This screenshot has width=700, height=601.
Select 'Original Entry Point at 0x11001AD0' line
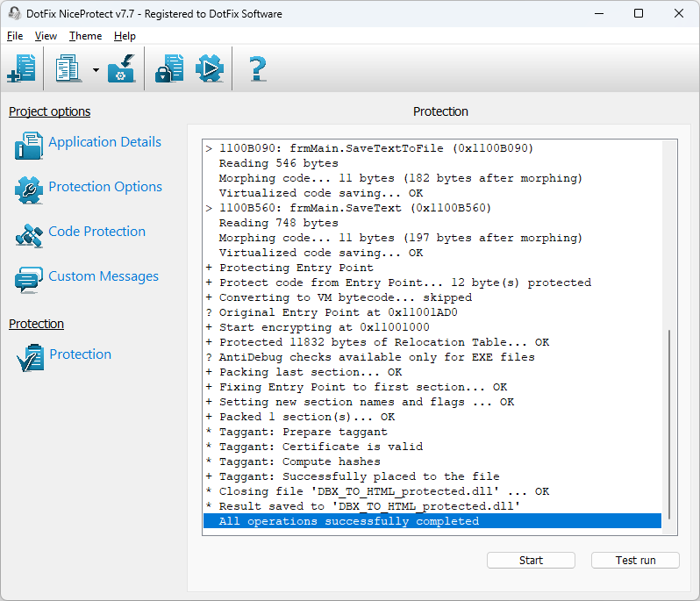coord(432,312)
